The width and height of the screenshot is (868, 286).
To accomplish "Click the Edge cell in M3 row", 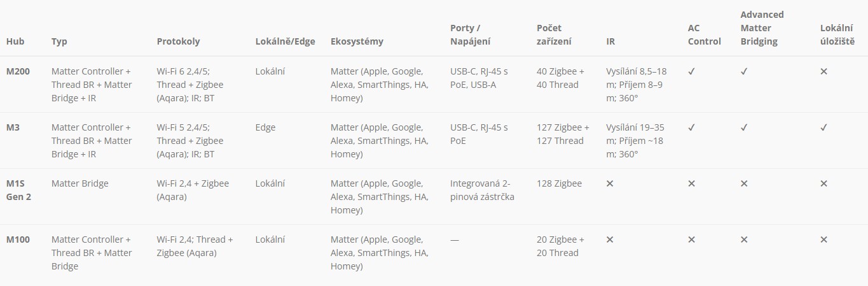I will tap(265, 127).
